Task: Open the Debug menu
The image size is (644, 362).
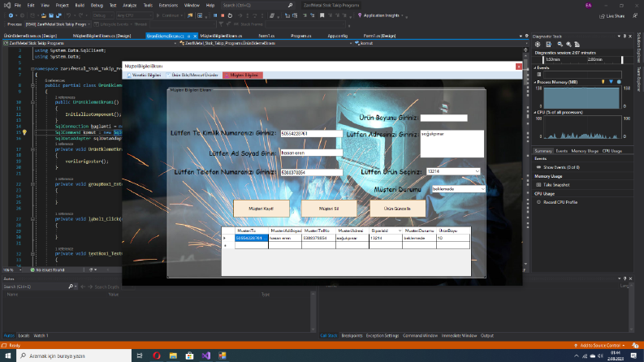Action: (97, 6)
